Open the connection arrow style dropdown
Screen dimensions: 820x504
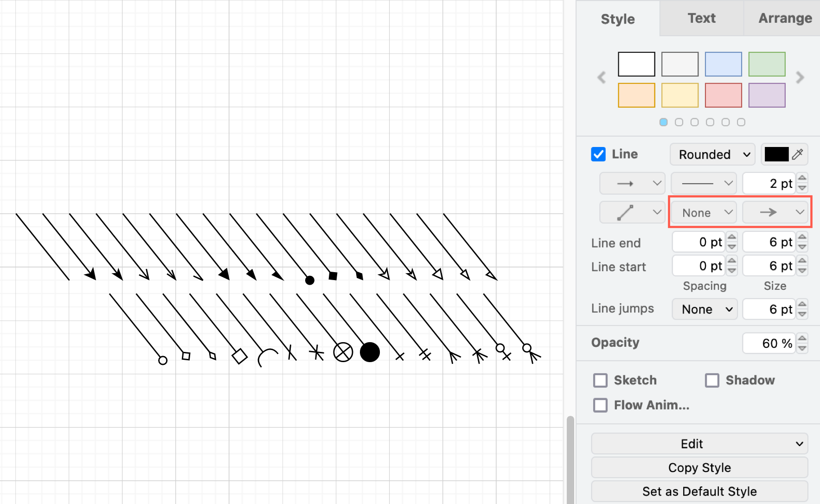[632, 183]
